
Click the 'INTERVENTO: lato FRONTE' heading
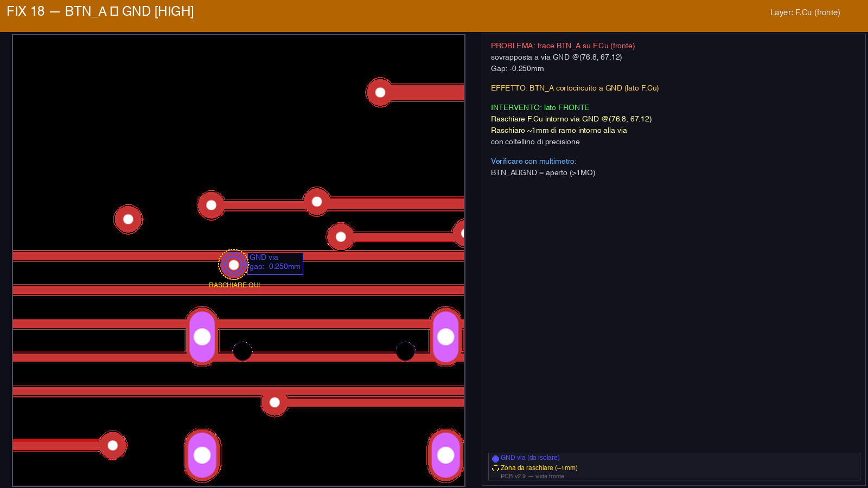(x=540, y=108)
